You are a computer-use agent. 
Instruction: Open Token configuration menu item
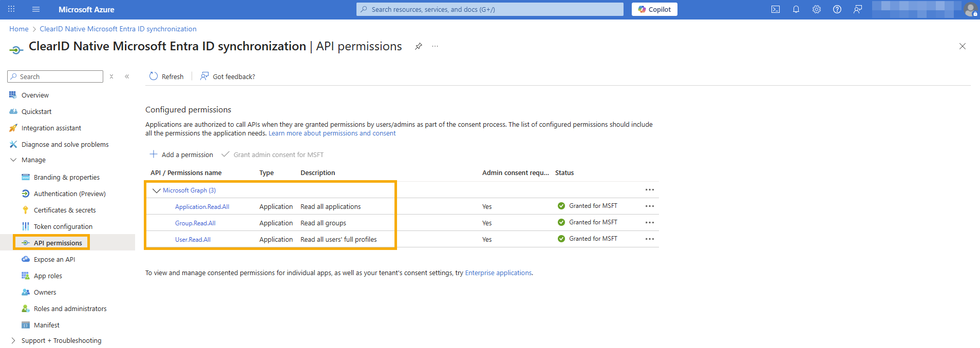tap(63, 226)
